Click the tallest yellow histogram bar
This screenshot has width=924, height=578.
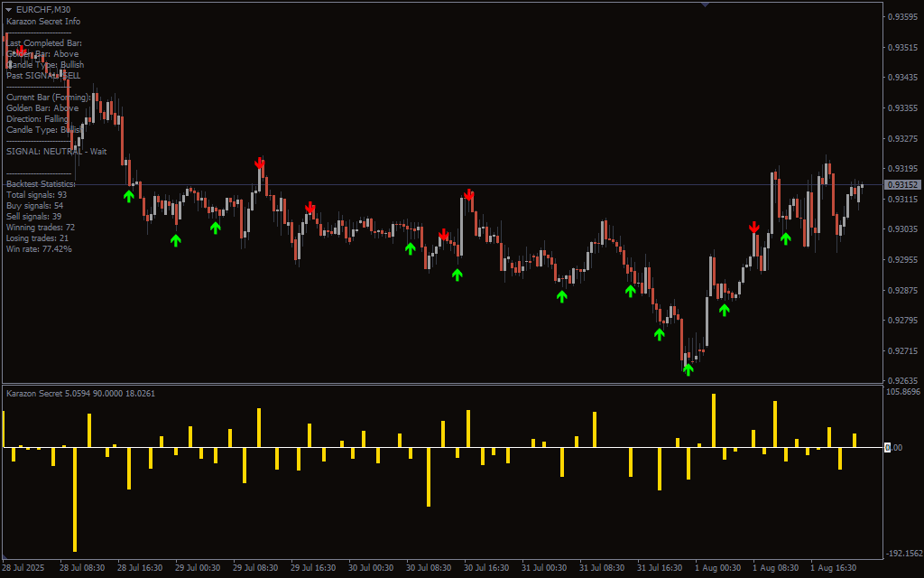click(714, 420)
